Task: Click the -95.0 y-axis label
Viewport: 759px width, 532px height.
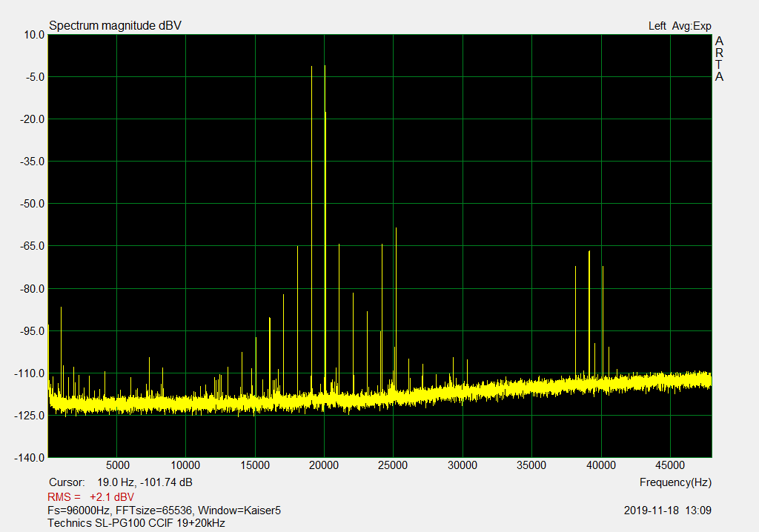Action: (x=33, y=331)
